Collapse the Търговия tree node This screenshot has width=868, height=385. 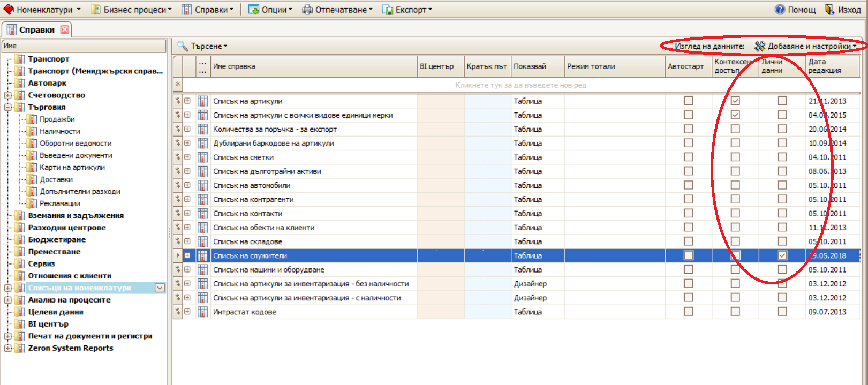(x=8, y=107)
